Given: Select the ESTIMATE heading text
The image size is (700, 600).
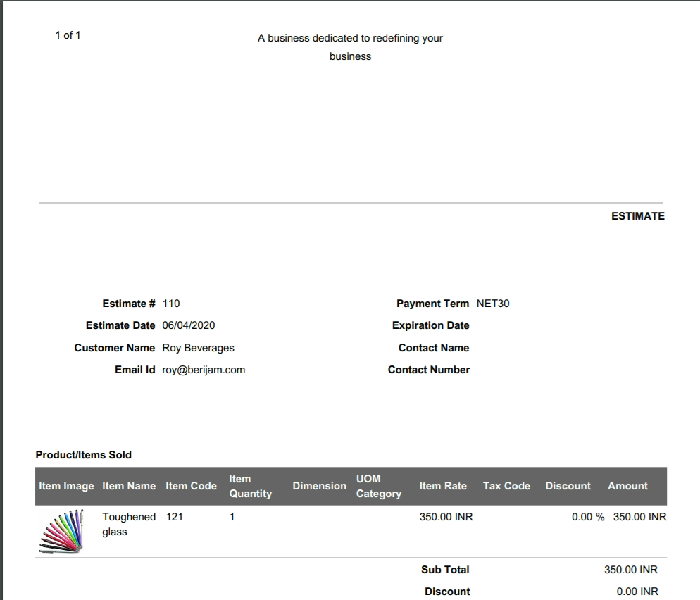Looking at the screenshot, I should pyautogui.click(x=638, y=216).
